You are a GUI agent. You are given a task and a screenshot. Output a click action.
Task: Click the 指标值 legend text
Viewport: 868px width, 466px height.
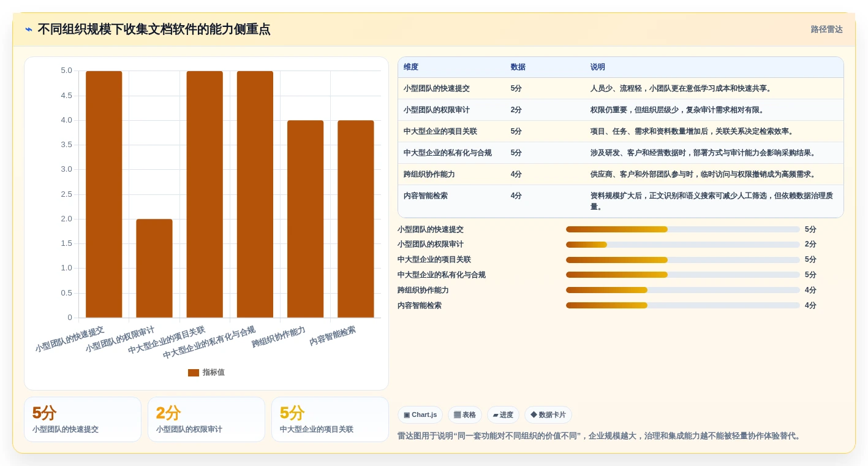(214, 372)
